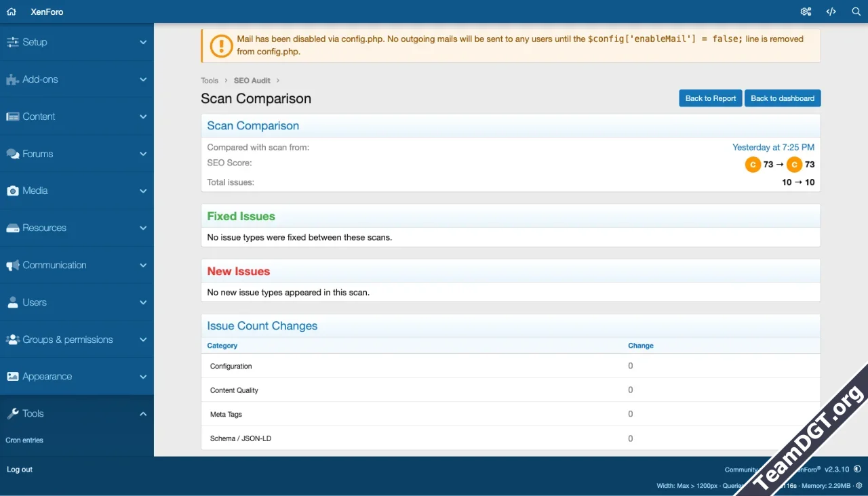
Task: Click the Back to Report button
Action: (710, 98)
